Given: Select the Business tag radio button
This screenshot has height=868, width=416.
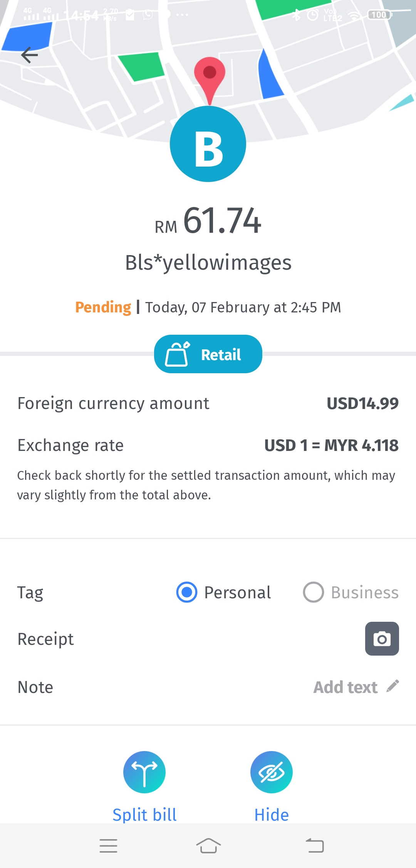Looking at the screenshot, I should (x=313, y=592).
